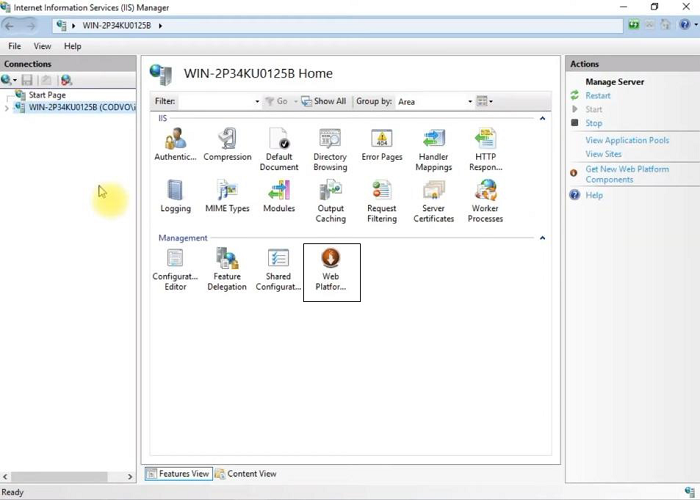
Task: Click the Help link in Actions pane
Action: point(594,195)
